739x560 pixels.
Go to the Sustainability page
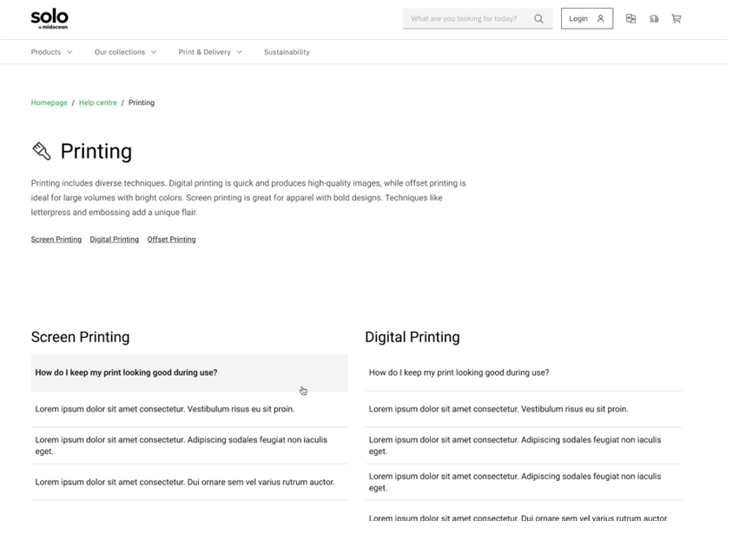(287, 52)
